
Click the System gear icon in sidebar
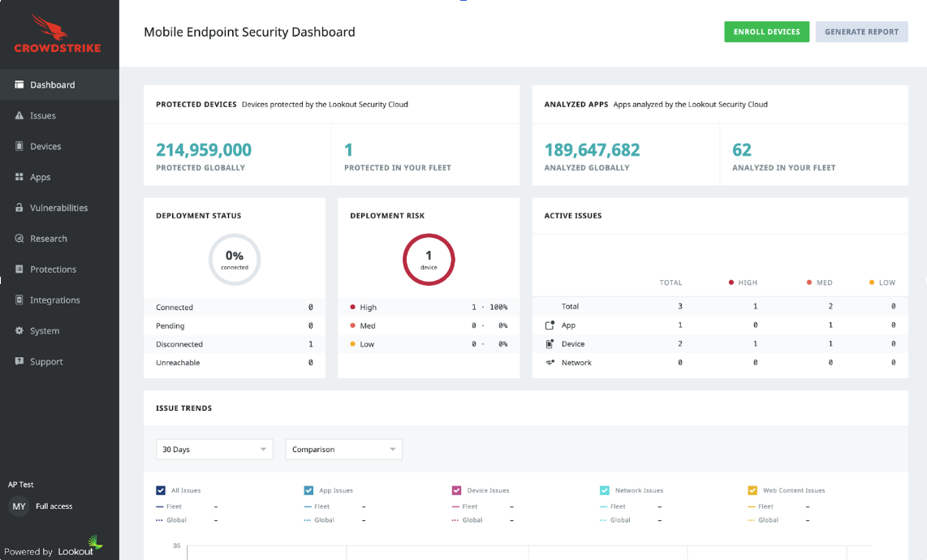19,331
